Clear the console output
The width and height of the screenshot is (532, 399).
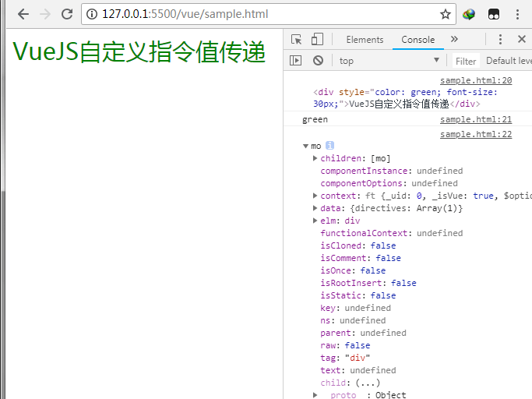(x=318, y=61)
